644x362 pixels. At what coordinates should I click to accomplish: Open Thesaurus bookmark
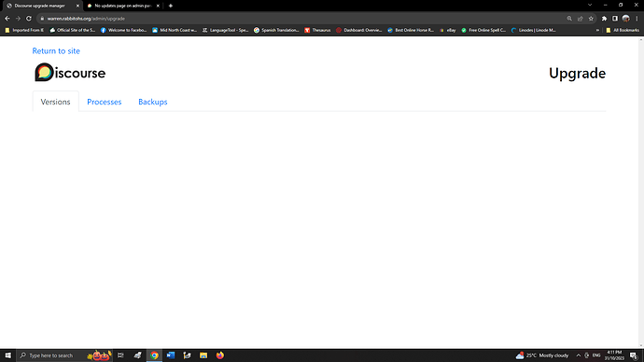(317, 30)
